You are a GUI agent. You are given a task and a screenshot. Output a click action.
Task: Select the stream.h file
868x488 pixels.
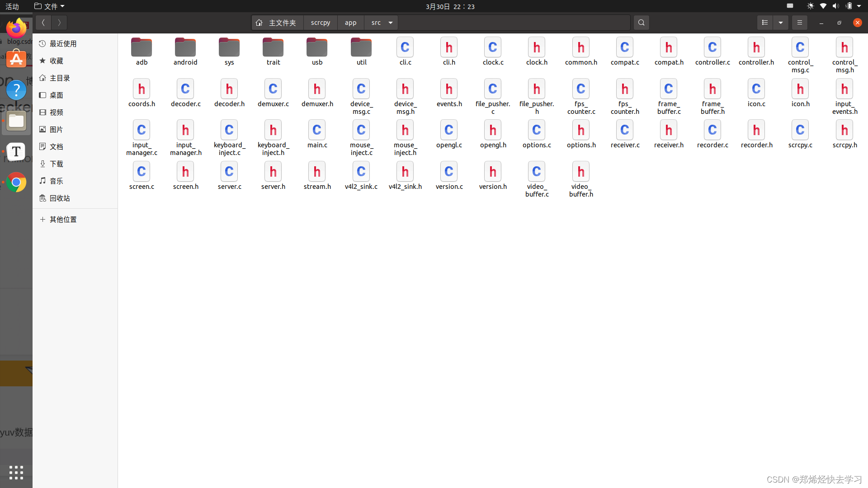(x=317, y=176)
